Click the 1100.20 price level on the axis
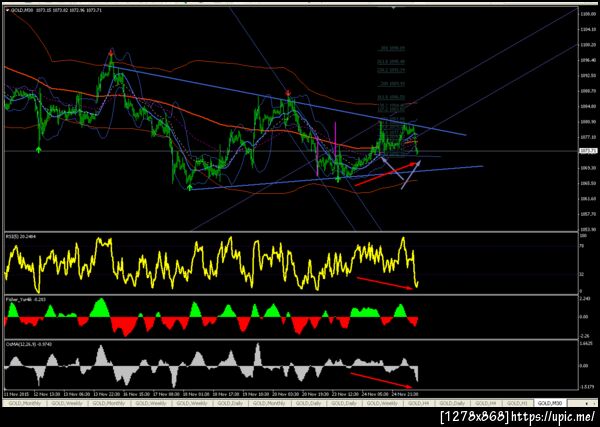Screen dimensions: 600x427 point(587,45)
